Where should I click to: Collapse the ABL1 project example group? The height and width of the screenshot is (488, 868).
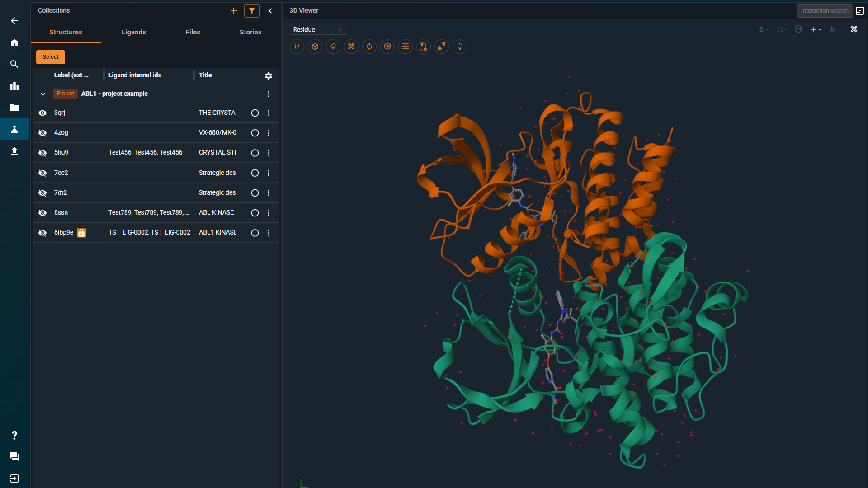pyautogui.click(x=43, y=94)
